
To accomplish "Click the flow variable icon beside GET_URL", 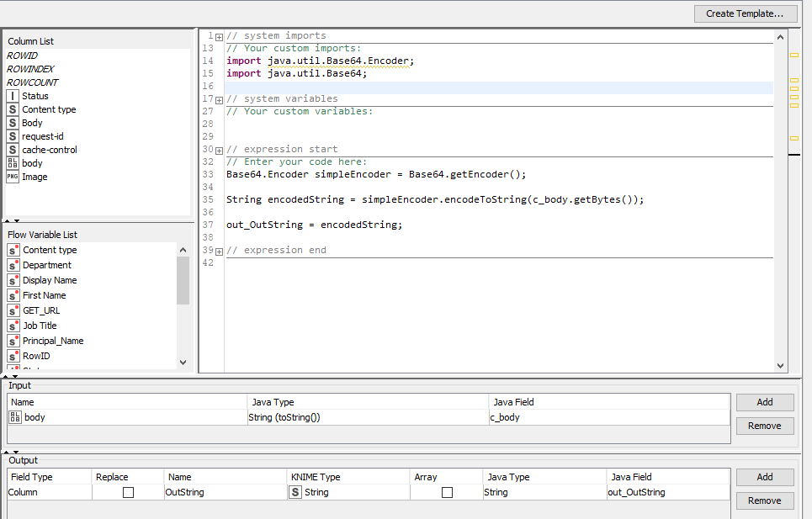I will [x=13, y=310].
